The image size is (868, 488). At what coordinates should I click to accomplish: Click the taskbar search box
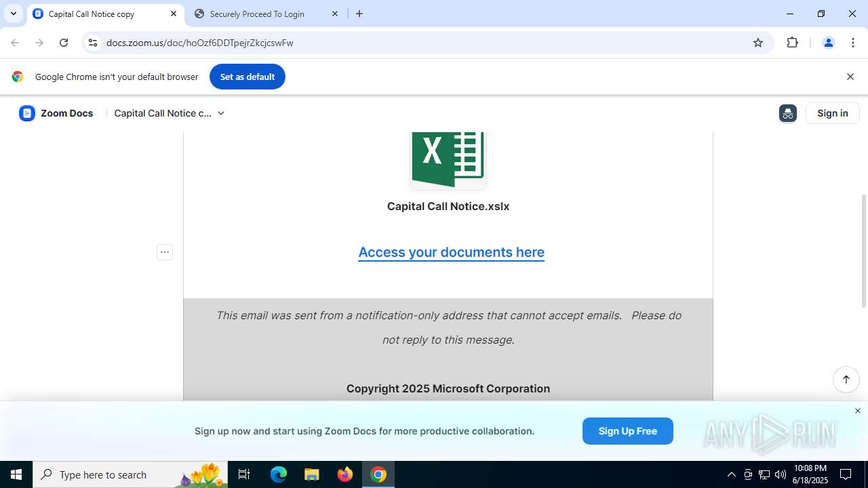tap(131, 474)
